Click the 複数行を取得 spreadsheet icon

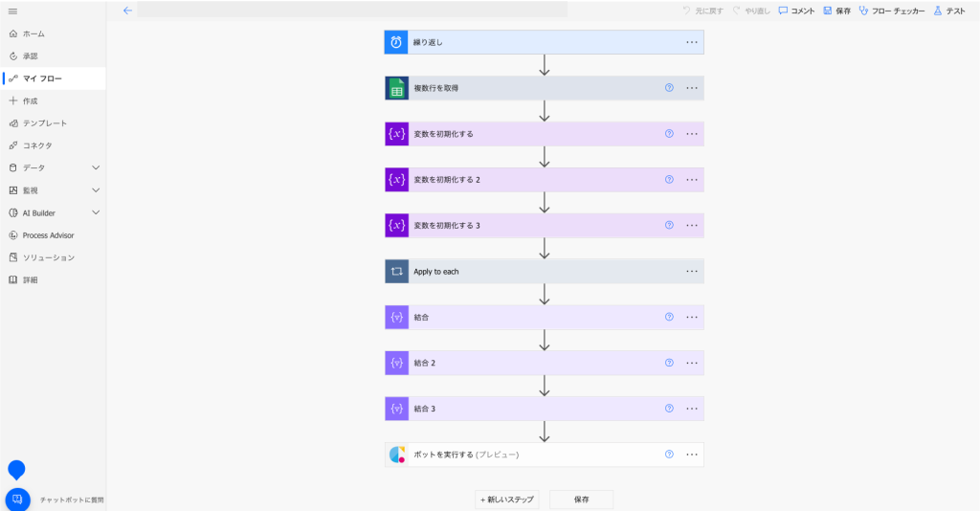point(396,88)
